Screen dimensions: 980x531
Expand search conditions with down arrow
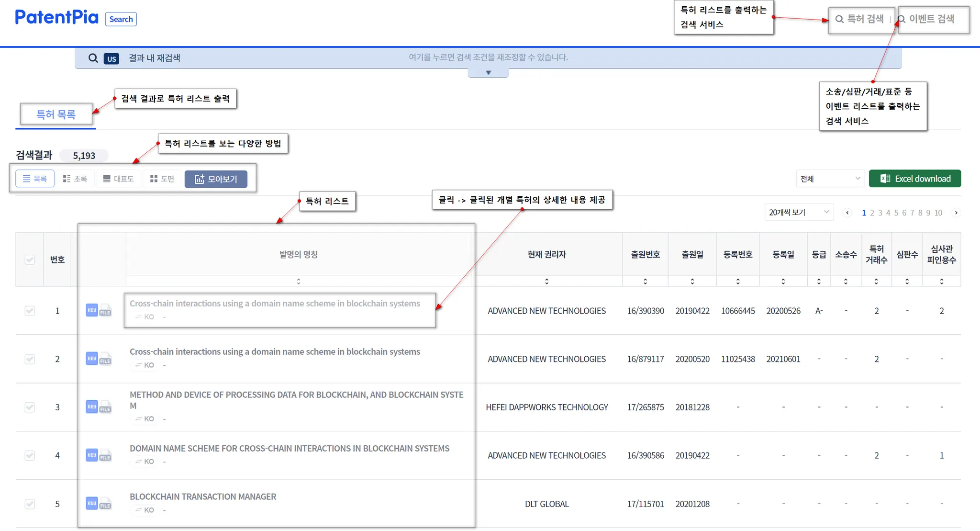488,73
